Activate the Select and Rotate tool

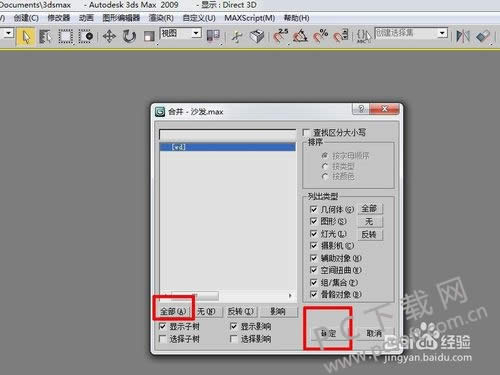point(129,36)
